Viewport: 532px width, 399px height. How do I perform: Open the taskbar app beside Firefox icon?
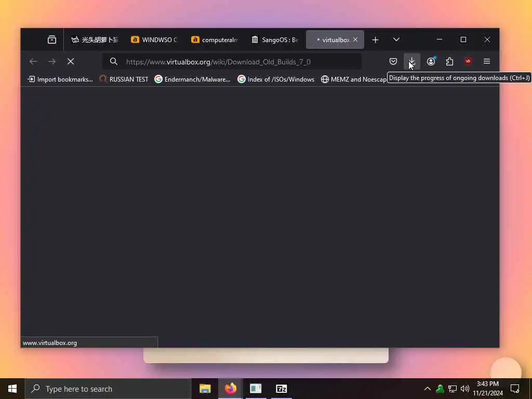click(256, 389)
